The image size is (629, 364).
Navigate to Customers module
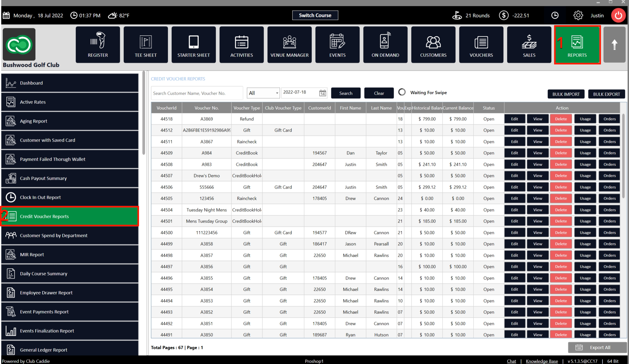point(433,46)
